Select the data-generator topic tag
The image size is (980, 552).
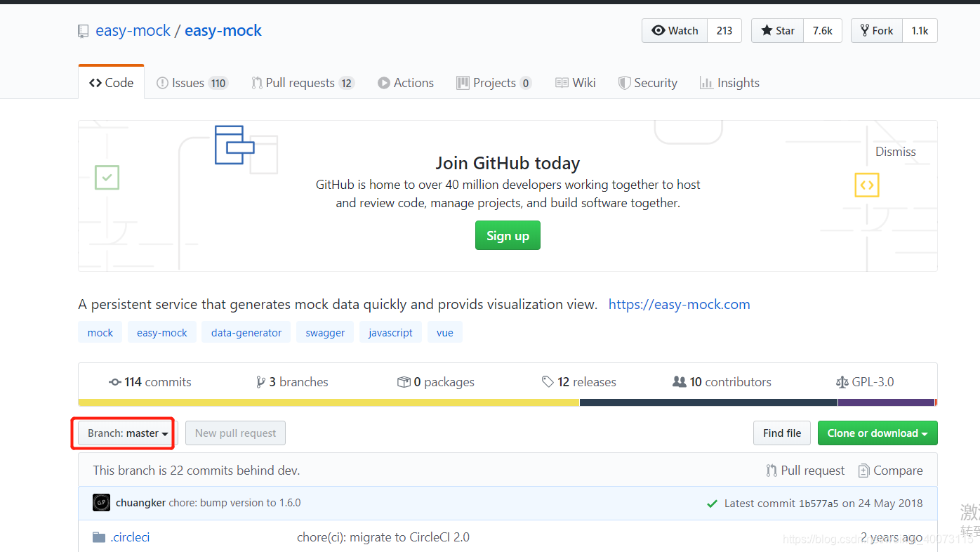[246, 332]
